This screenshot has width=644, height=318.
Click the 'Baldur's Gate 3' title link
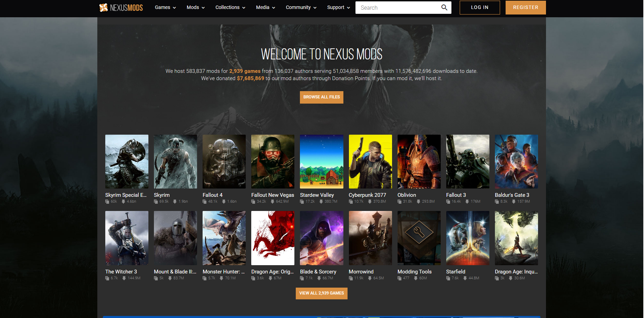[512, 195]
